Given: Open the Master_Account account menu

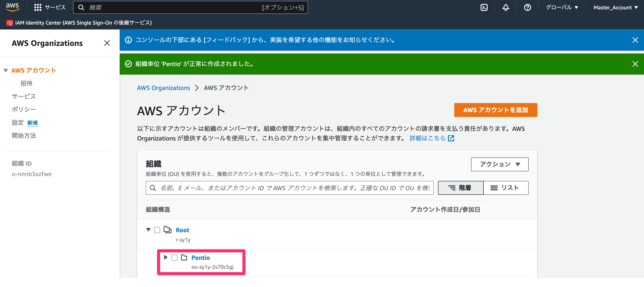Looking at the screenshot, I should (615, 7).
